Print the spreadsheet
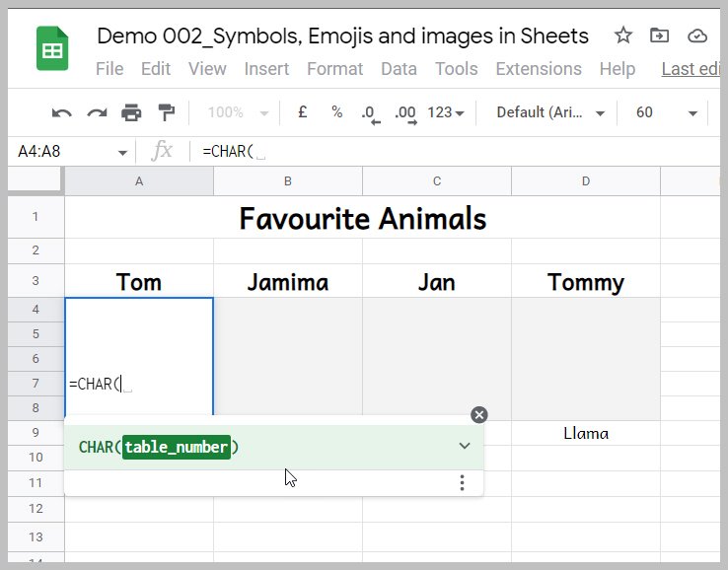The height and width of the screenshot is (570, 728). [x=131, y=112]
